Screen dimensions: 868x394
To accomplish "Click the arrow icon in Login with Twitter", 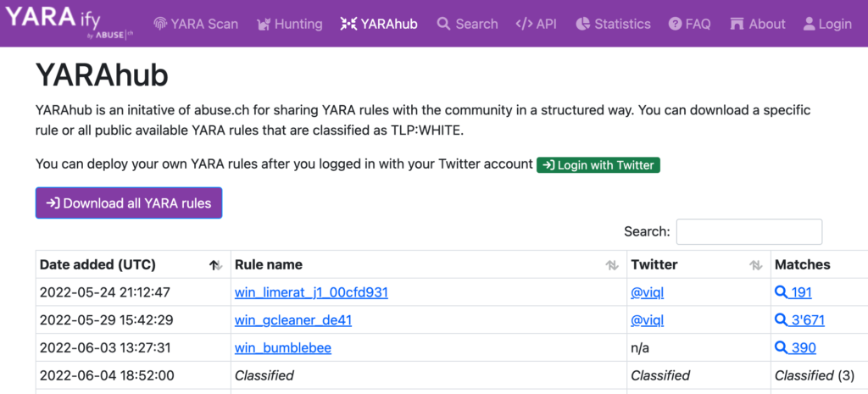I will [548, 165].
